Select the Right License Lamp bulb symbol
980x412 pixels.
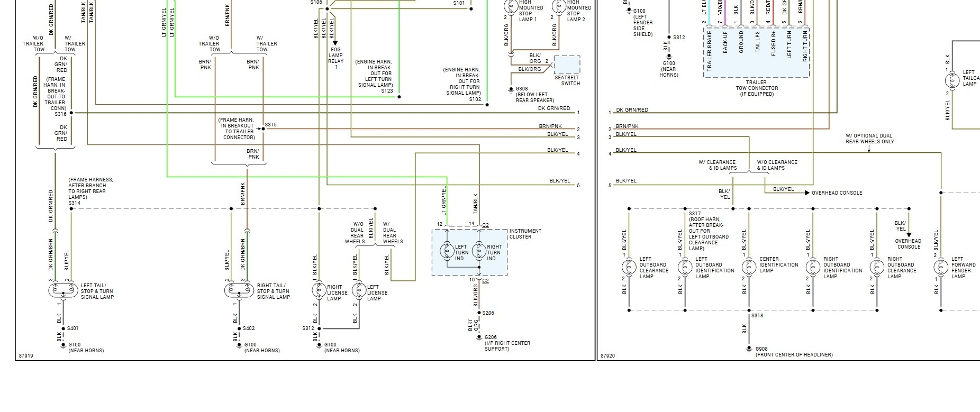[x=319, y=291]
